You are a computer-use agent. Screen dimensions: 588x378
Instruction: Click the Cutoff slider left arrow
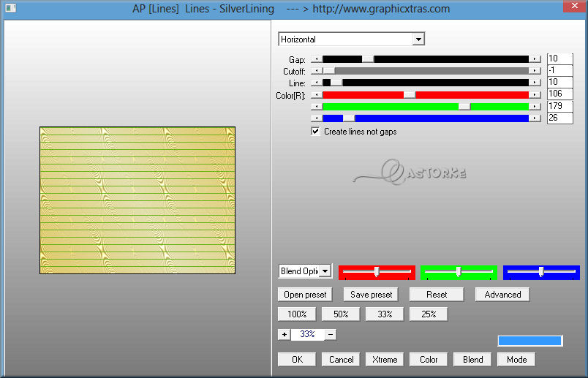(317, 70)
